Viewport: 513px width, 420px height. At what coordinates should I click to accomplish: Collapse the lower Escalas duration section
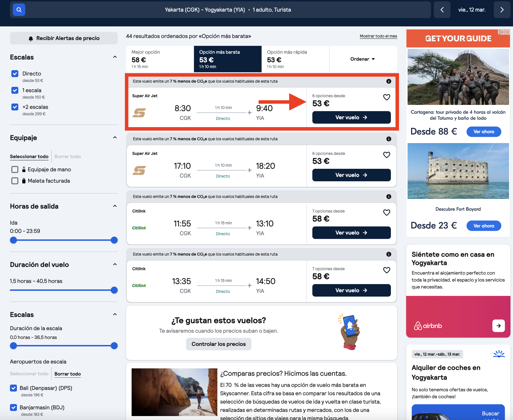pyautogui.click(x=115, y=314)
